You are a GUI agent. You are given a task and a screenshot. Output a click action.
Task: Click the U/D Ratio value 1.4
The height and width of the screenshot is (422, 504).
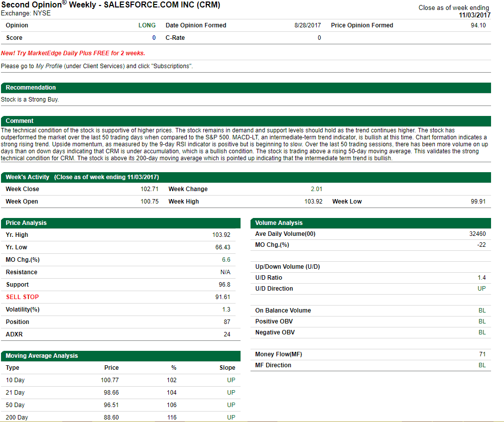click(x=482, y=278)
